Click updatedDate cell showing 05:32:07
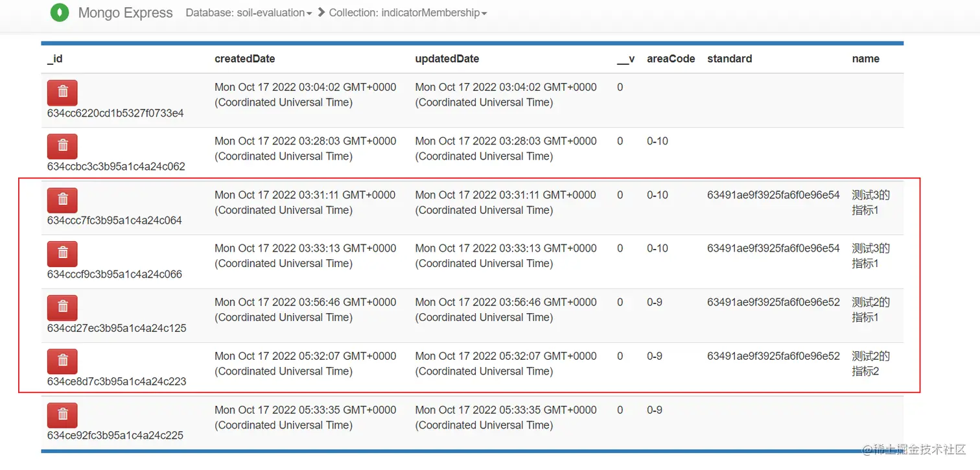This screenshot has height=470, width=980. coord(506,363)
